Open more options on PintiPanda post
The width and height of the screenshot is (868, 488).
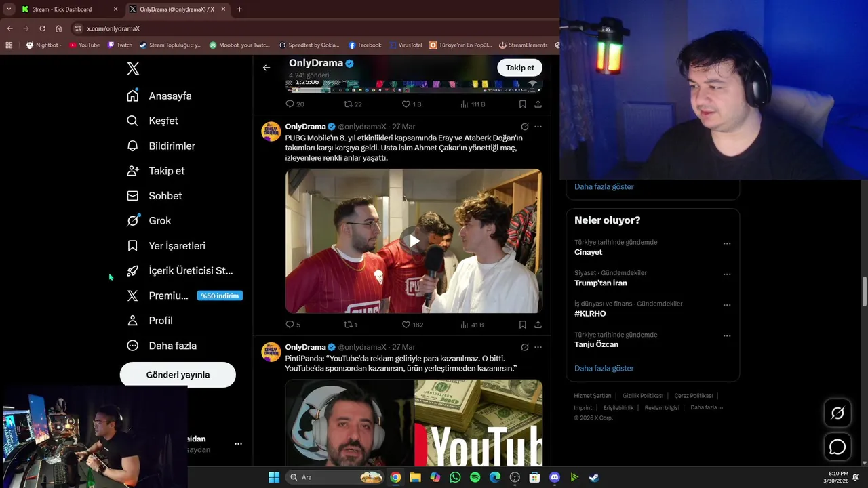538,347
